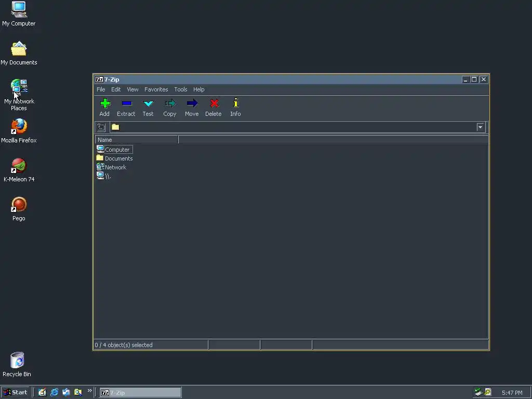Click the 5:47 PM clock
This screenshot has height=399, width=532.
coord(512,393)
